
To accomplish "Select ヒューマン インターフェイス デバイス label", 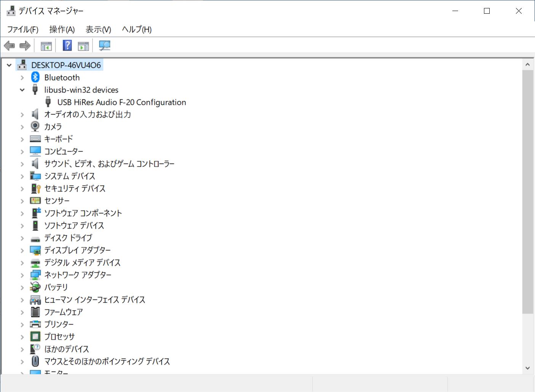I will click(95, 299).
